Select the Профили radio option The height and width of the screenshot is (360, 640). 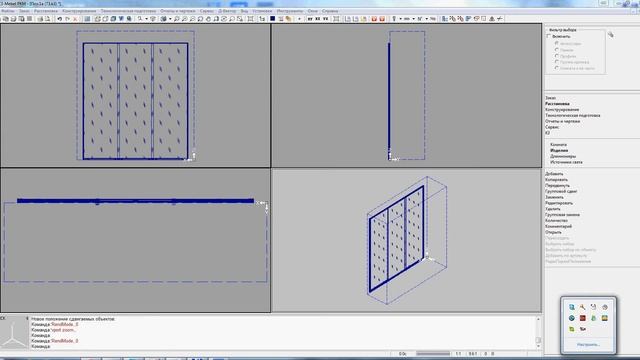(x=557, y=56)
